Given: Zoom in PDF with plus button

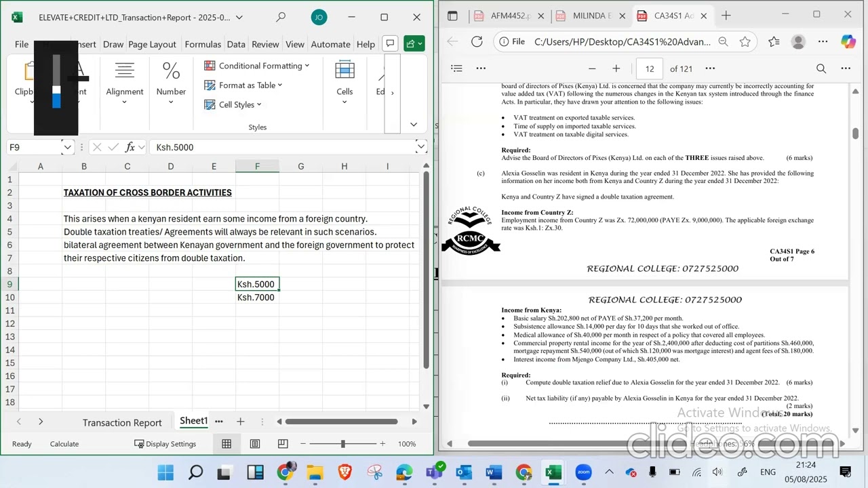Looking at the screenshot, I should tap(616, 68).
